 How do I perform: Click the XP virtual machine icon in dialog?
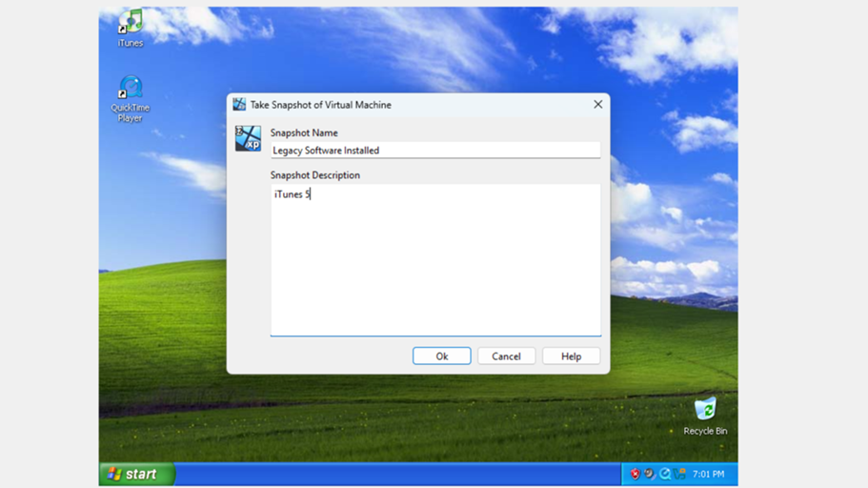click(249, 139)
